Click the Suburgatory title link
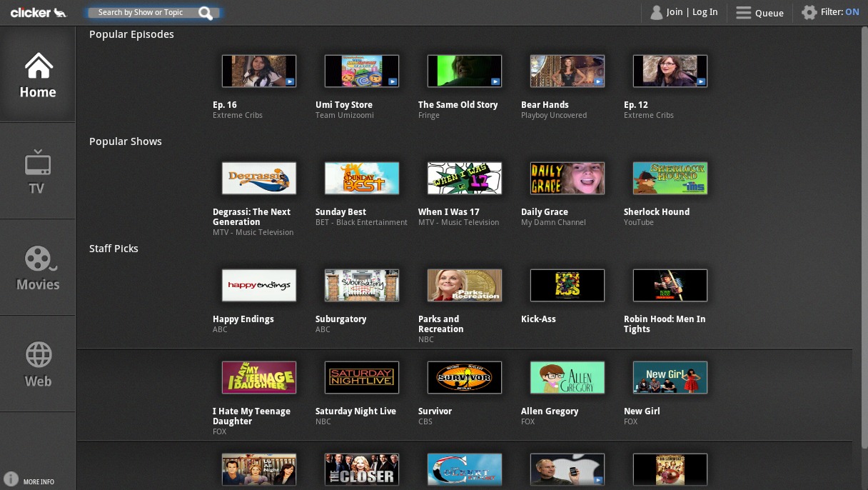 (x=340, y=319)
